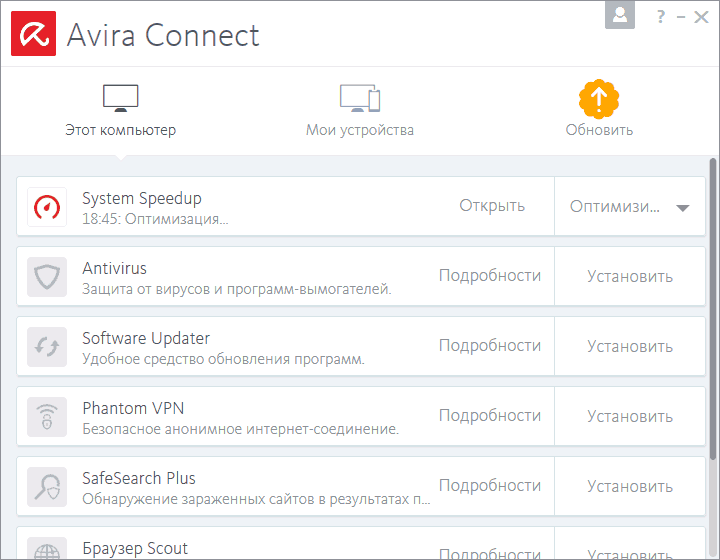The width and height of the screenshot is (720, 560).
Task: Click the Antivirus product name
Action: point(114,268)
